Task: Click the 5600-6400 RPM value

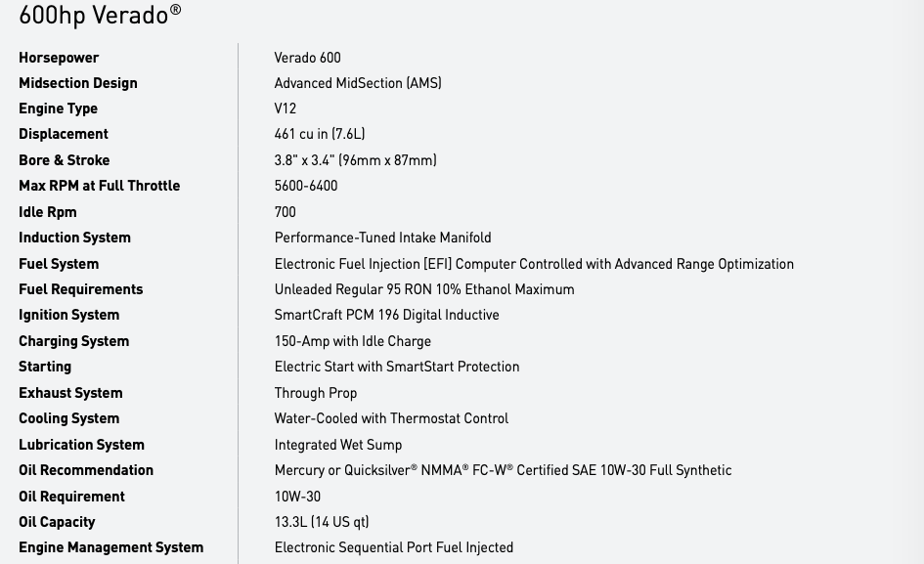Action: click(x=306, y=186)
